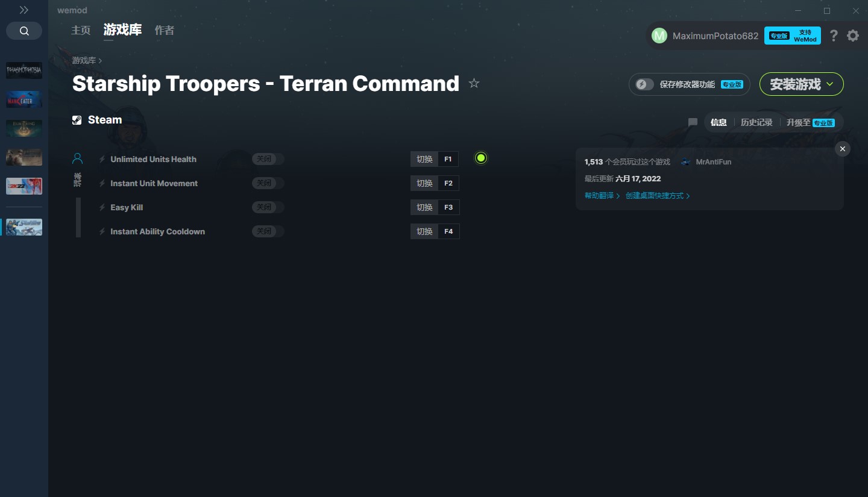
Task: Open the 历史记录 tab
Action: tap(756, 122)
